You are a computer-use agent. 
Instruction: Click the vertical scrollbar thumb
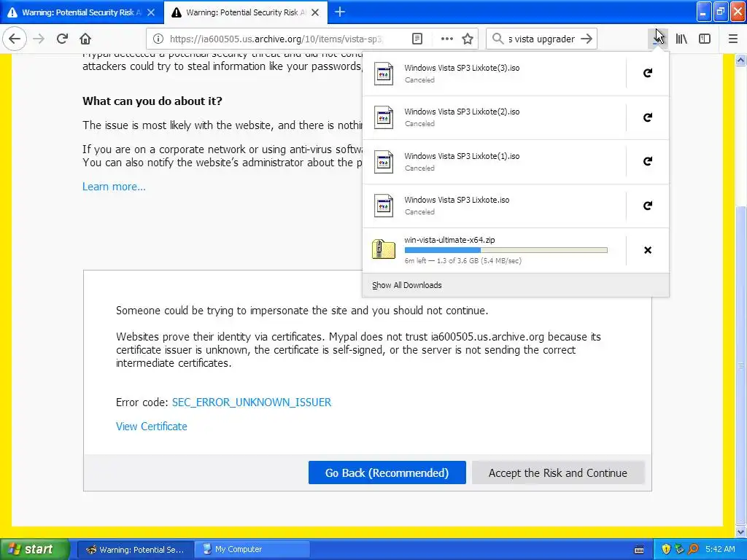(x=741, y=365)
